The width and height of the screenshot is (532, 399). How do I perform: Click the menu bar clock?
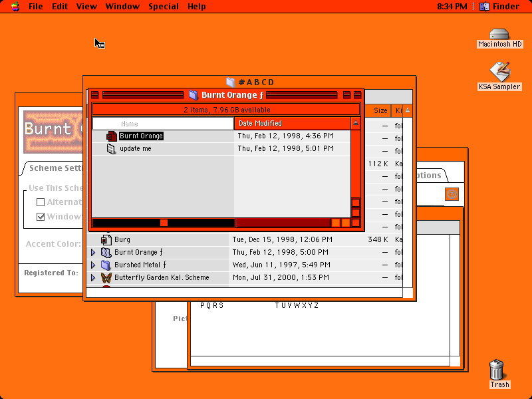coord(452,6)
